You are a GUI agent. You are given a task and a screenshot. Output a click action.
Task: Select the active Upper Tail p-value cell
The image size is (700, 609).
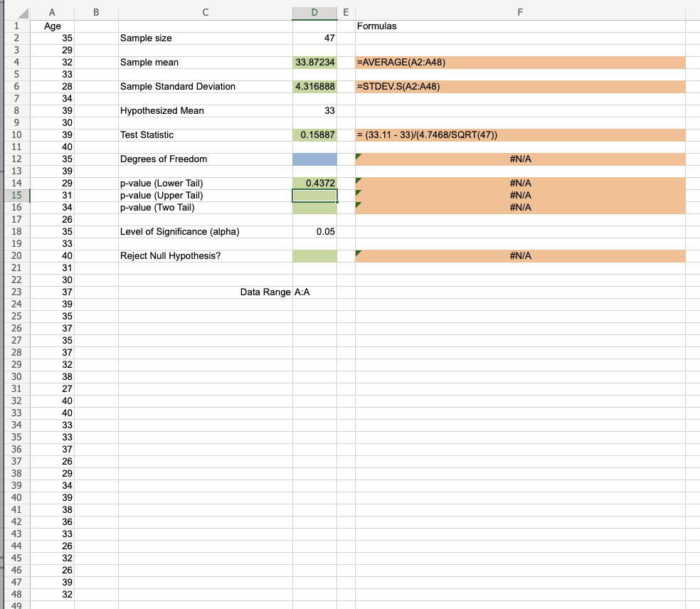tap(314, 195)
